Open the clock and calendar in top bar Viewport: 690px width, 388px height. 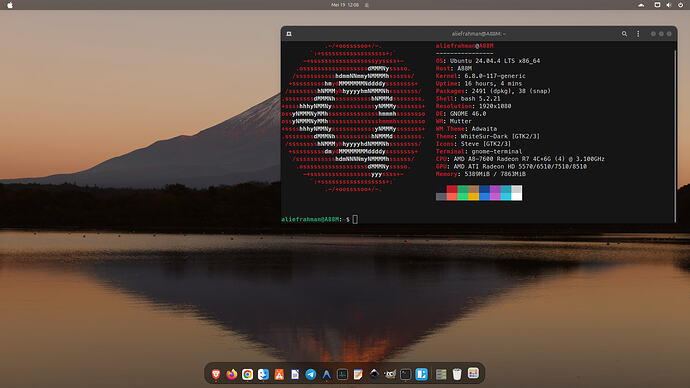click(345, 5)
